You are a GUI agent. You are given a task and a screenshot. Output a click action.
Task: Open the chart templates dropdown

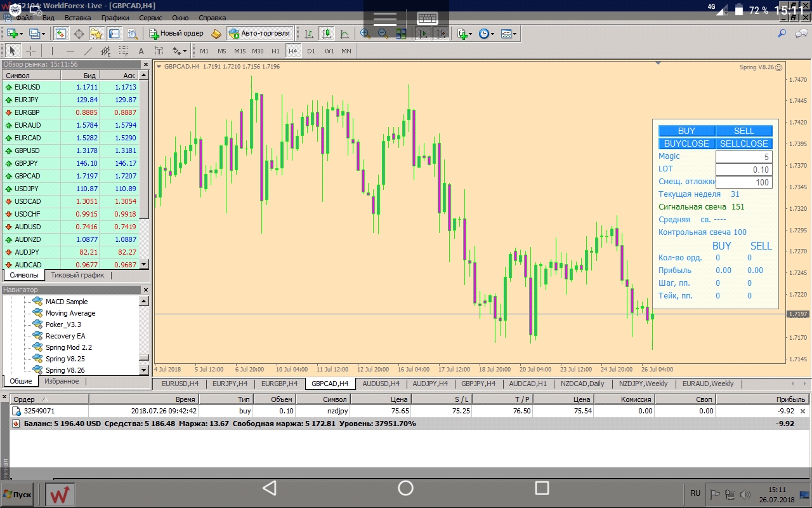pos(508,33)
